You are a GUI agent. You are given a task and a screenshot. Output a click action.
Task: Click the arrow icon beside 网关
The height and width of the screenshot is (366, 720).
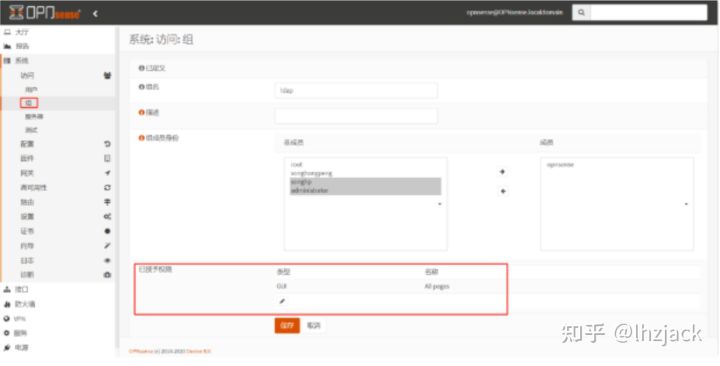[x=107, y=173]
